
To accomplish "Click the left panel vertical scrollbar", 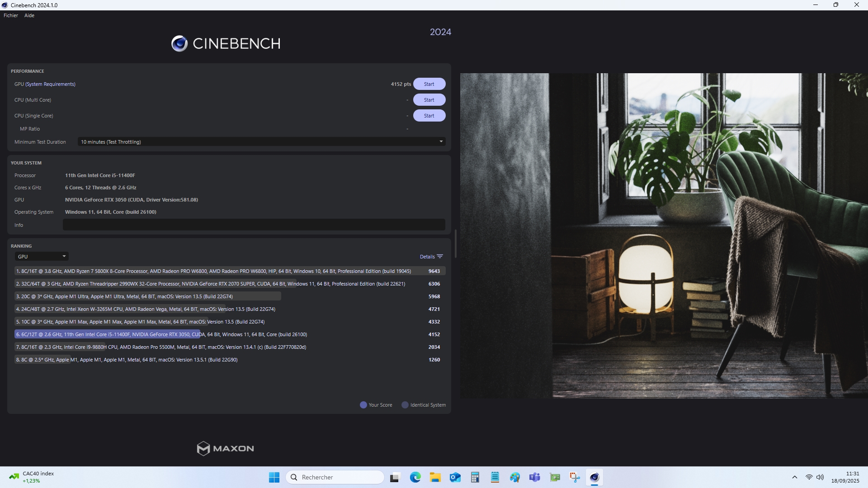I will pyautogui.click(x=455, y=244).
